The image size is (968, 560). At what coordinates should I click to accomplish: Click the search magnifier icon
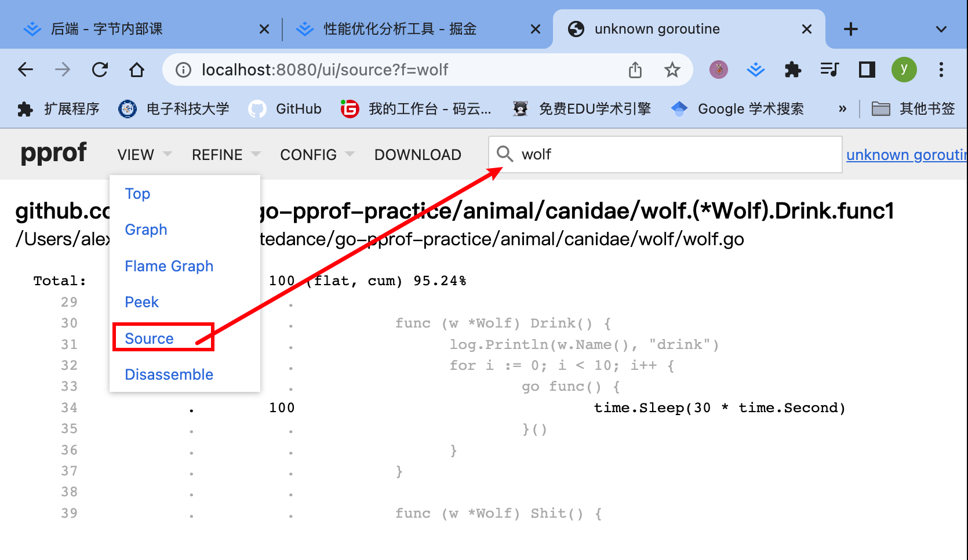tap(505, 154)
